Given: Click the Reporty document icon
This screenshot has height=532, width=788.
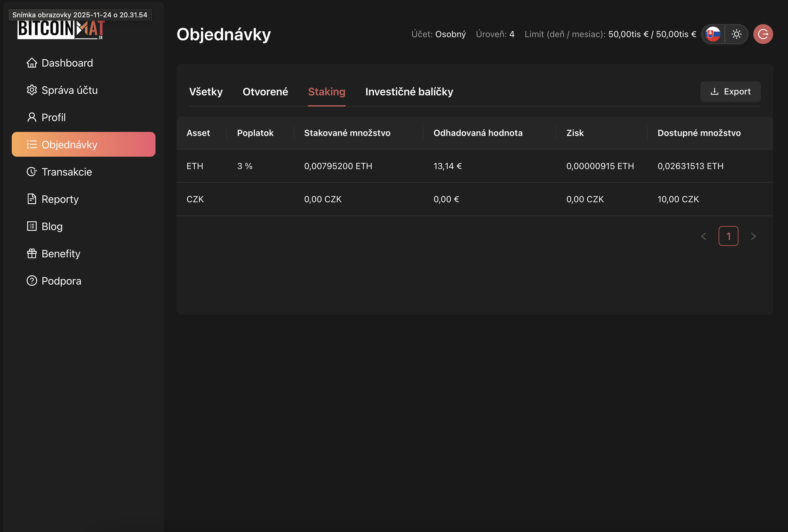Looking at the screenshot, I should (x=32, y=199).
